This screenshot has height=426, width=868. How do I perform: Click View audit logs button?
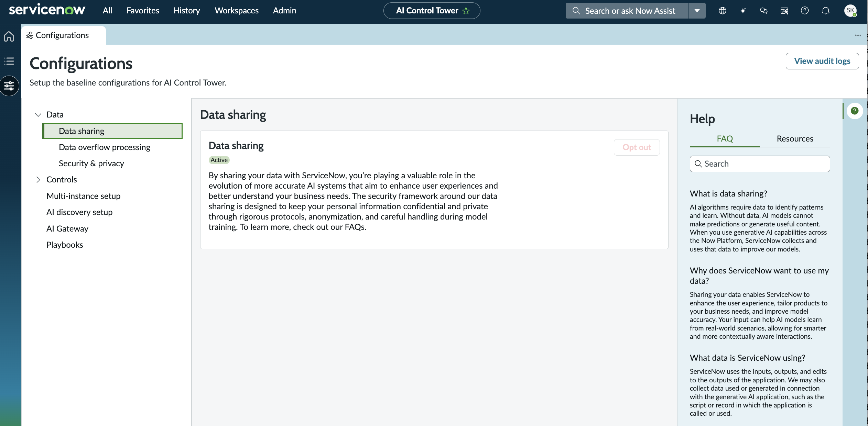[x=822, y=61]
